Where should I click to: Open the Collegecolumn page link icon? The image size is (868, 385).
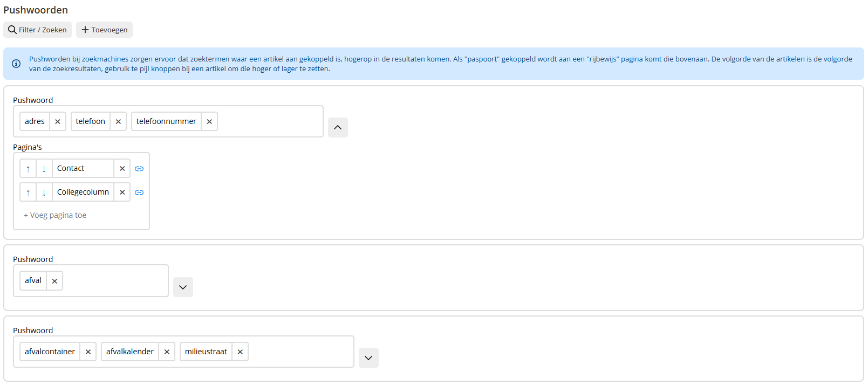pyautogui.click(x=139, y=192)
